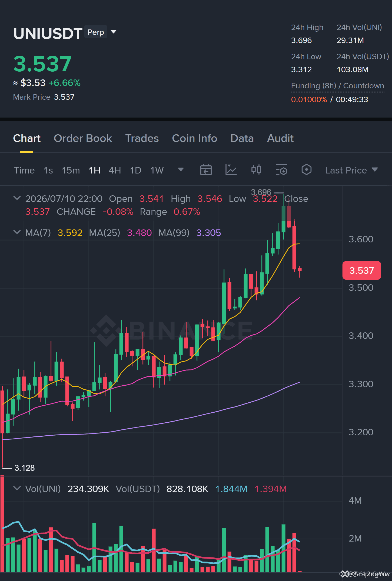Click the 3.600 price axis label
The width and height of the screenshot is (392, 581).
361,239
